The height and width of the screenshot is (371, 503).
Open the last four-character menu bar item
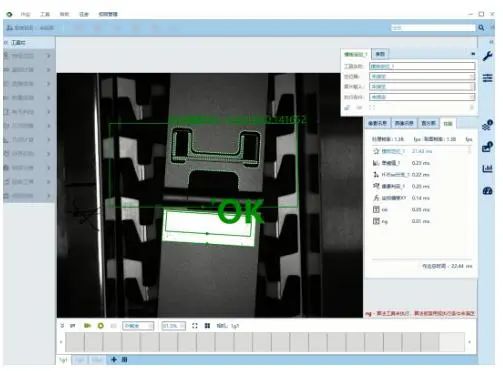click(x=108, y=14)
